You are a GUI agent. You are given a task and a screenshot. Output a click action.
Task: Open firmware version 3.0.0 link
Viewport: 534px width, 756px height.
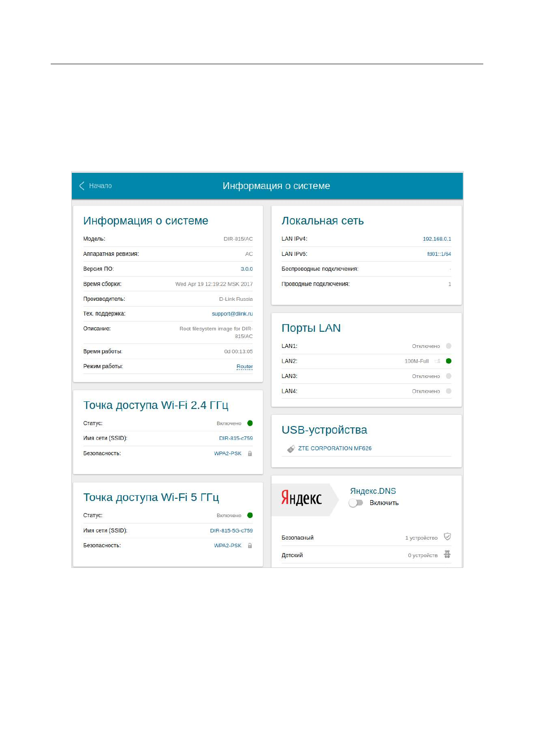[x=246, y=269]
